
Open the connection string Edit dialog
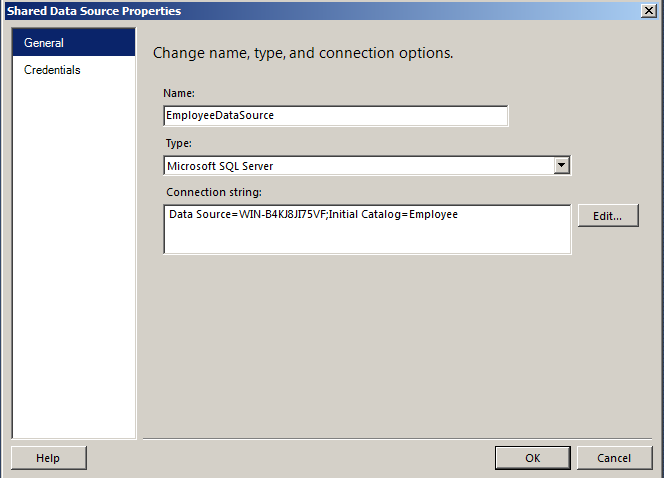tap(608, 216)
